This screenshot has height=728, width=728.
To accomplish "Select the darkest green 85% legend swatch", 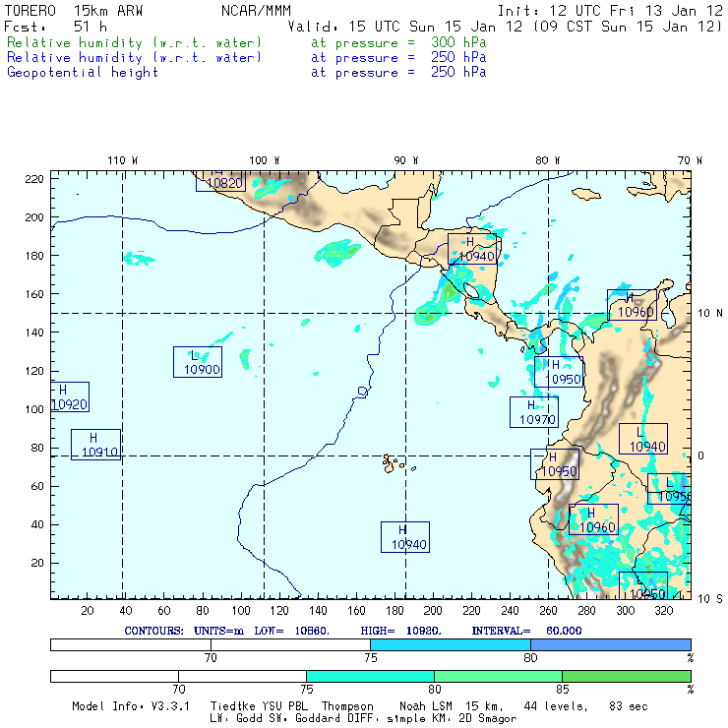I will [626, 676].
